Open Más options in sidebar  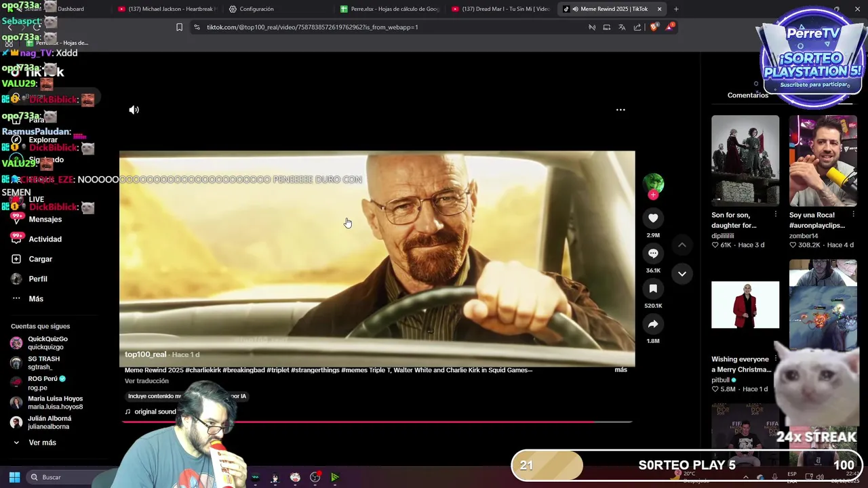click(x=36, y=299)
